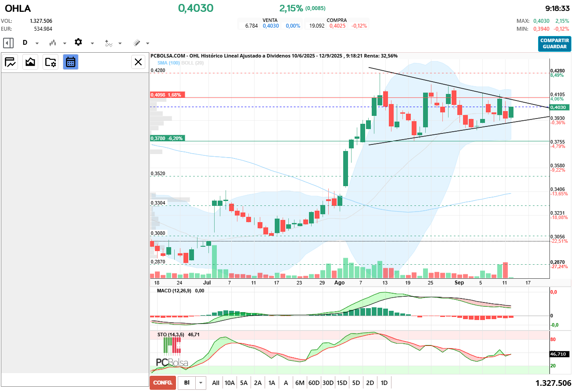Click the 0,3304 support level label
This screenshot has width=578, height=392.
point(158,203)
